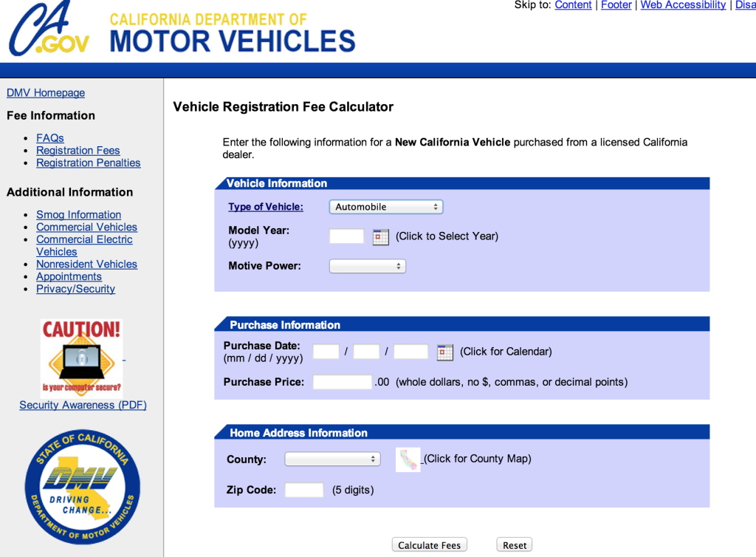Click the Model Year input field
The image size is (756, 557).
(x=346, y=236)
